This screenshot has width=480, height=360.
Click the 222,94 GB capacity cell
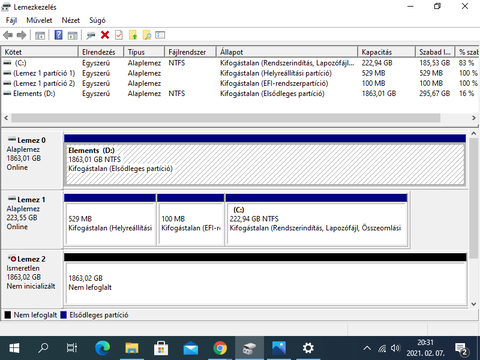tap(377, 63)
